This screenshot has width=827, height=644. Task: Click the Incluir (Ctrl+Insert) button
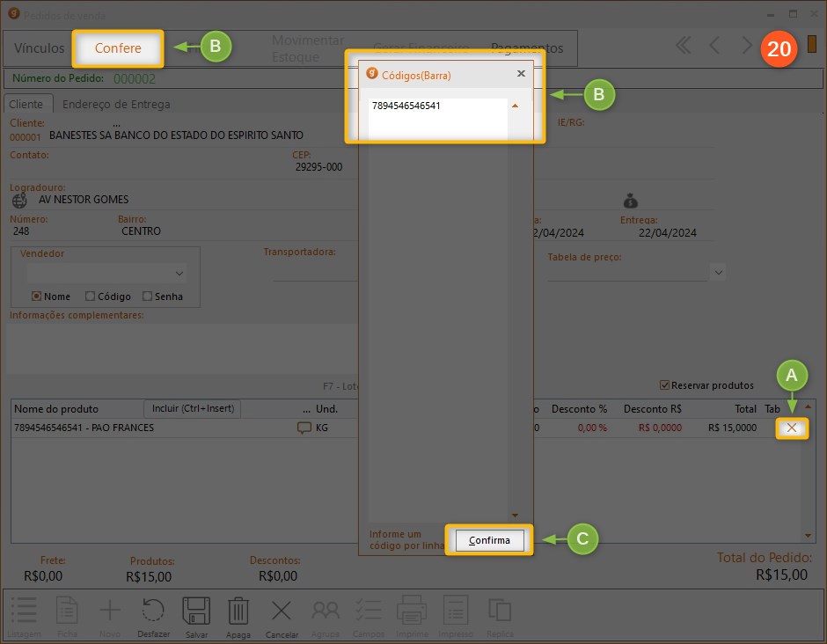192,408
